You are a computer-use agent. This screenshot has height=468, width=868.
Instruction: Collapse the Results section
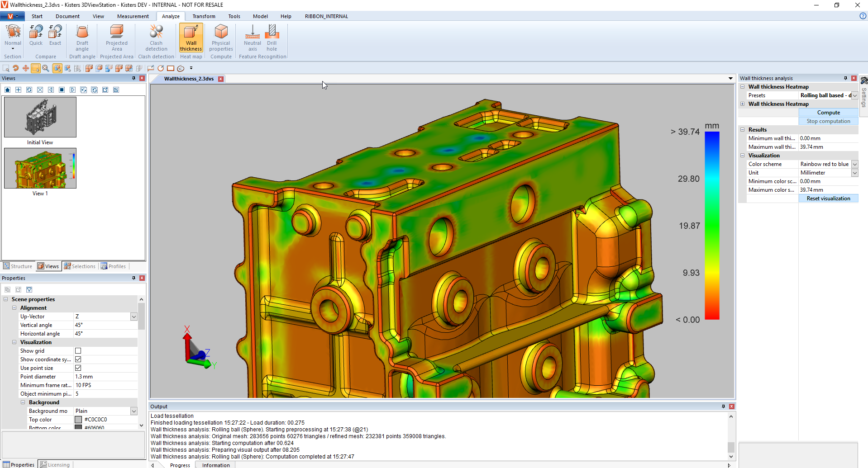point(742,130)
